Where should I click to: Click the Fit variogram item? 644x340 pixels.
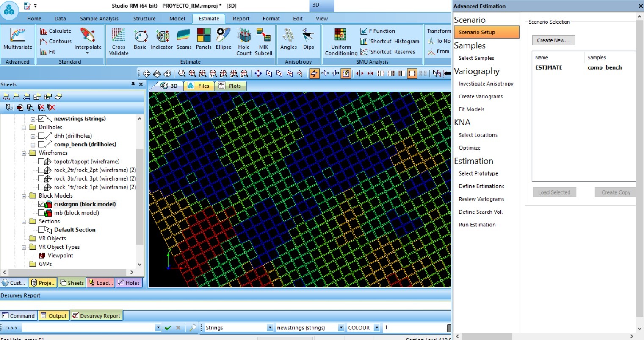point(48,52)
